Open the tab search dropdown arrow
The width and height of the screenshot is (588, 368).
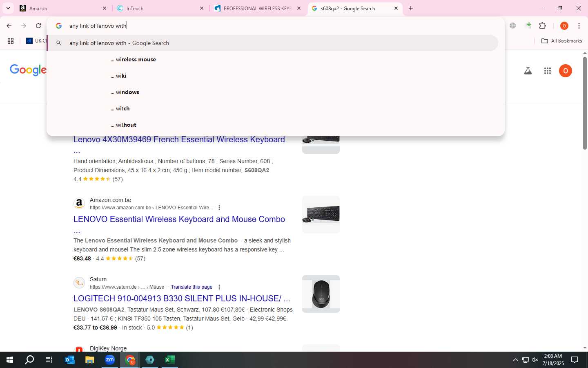pyautogui.click(x=8, y=8)
